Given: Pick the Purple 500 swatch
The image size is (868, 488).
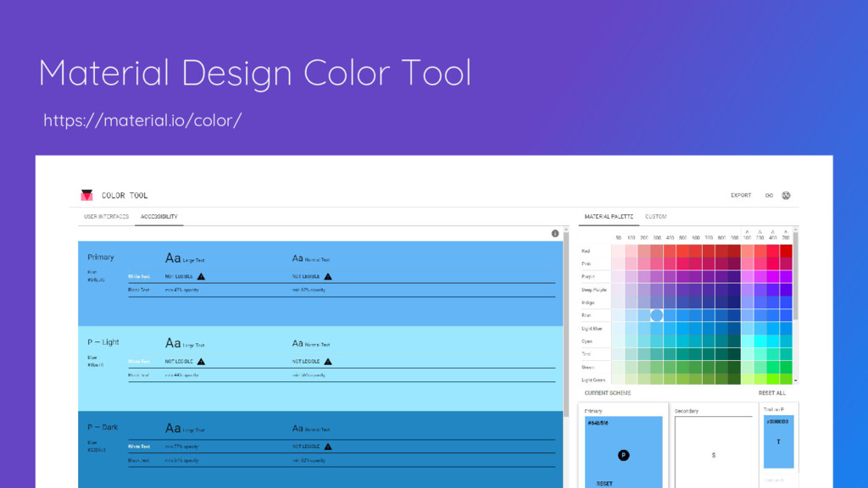Looking at the screenshot, I should (x=682, y=277).
